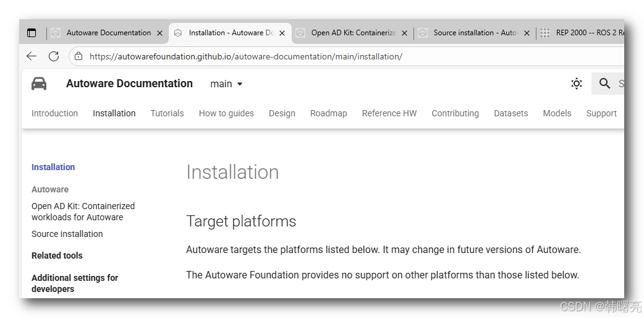
Task: Toggle the light/dark theme switch
Action: point(577,84)
